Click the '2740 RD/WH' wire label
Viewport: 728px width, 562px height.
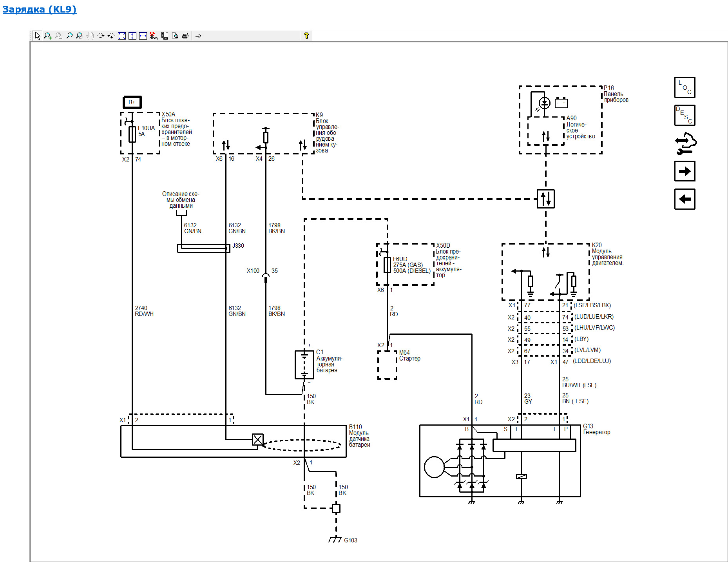[x=144, y=311]
